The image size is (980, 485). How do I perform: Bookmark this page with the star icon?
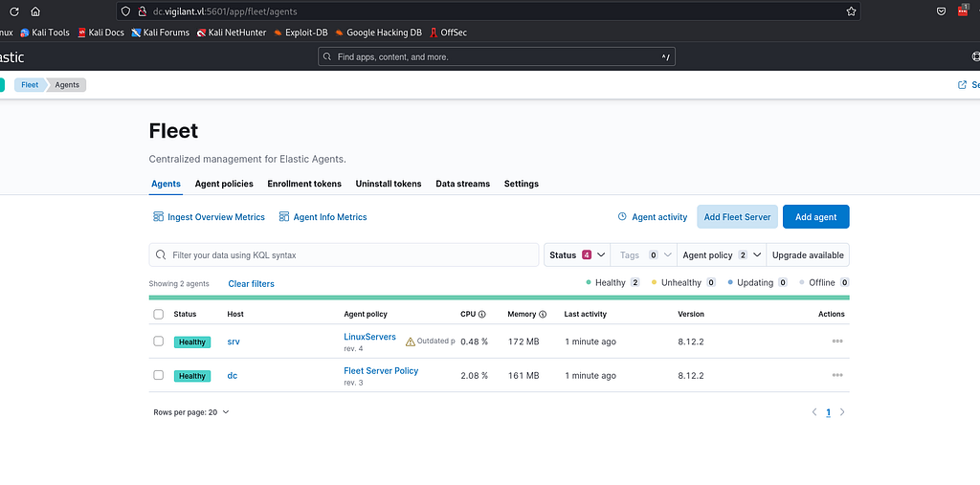[851, 11]
